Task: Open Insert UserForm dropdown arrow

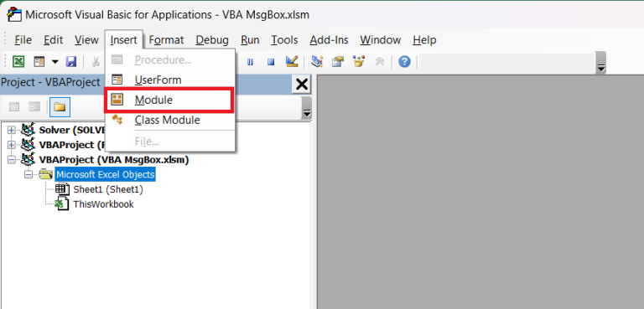Action: click(55, 62)
